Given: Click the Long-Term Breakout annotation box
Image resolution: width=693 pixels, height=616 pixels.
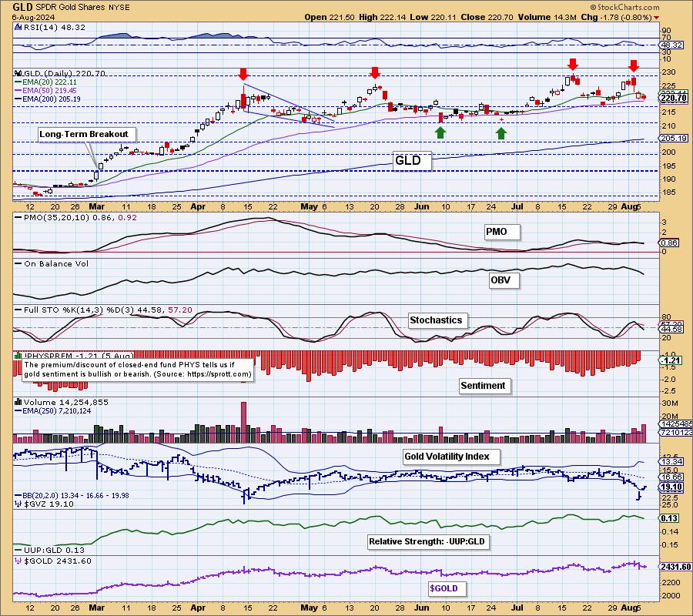Looking at the screenshot, I should point(87,134).
